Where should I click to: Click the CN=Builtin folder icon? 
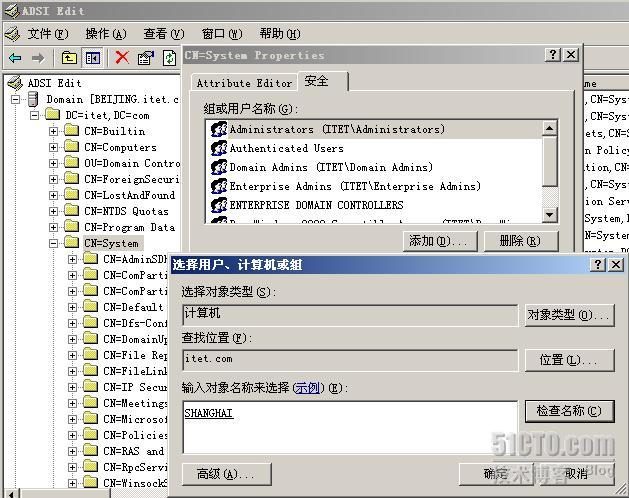[x=72, y=131]
